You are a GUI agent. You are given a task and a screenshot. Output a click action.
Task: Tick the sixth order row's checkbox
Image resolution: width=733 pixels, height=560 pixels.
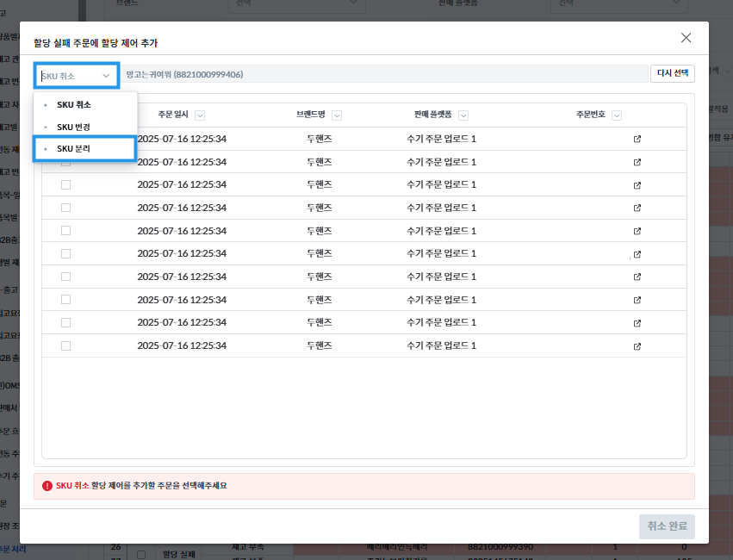66,253
